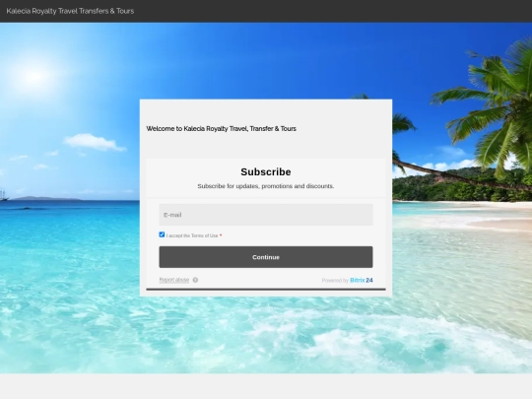Click the Kalecia Royalty Travel Transfers & Tours header title

tap(70, 11)
